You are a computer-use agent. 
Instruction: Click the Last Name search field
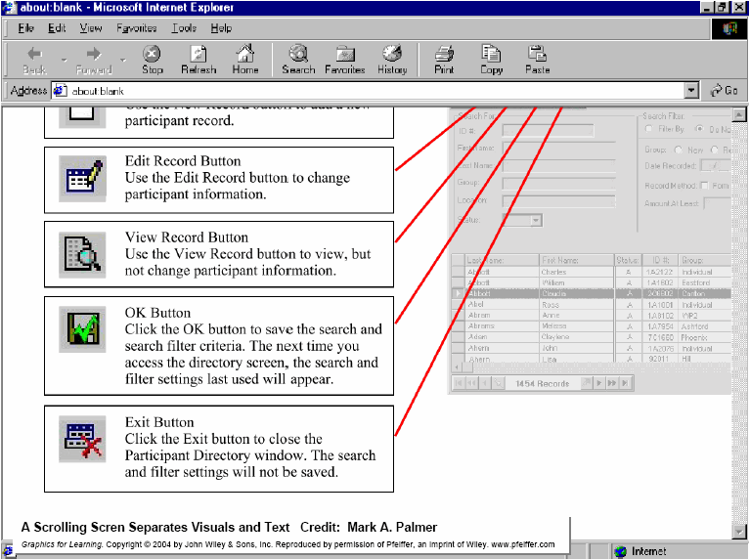coord(558,166)
